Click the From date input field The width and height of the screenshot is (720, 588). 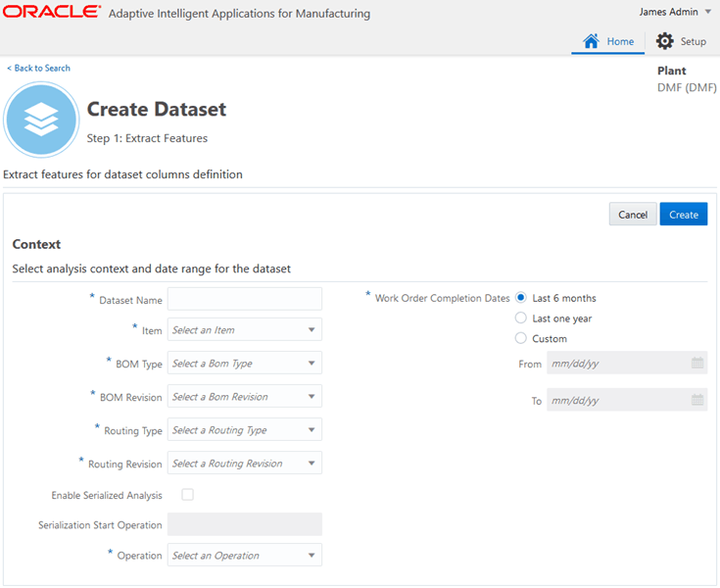click(627, 363)
